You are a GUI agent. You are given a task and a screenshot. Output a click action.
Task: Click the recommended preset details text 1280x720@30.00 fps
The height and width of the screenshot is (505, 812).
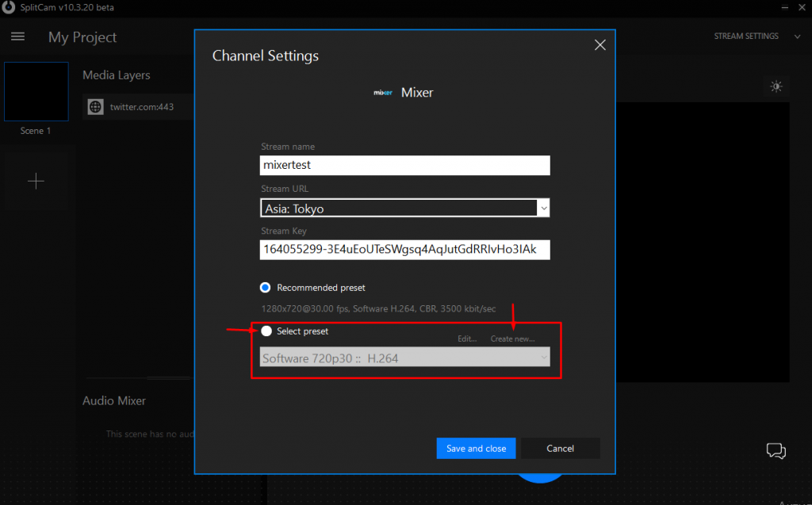point(378,308)
